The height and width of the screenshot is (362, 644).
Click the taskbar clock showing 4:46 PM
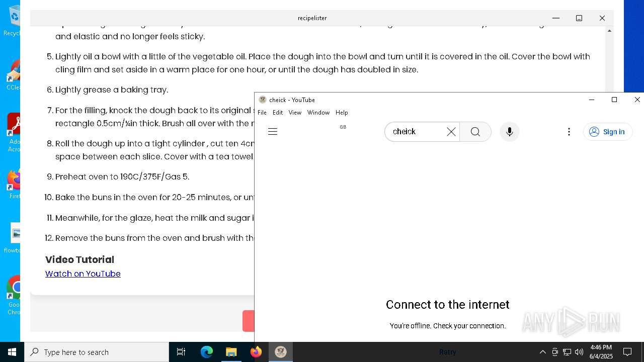(x=601, y=352)
